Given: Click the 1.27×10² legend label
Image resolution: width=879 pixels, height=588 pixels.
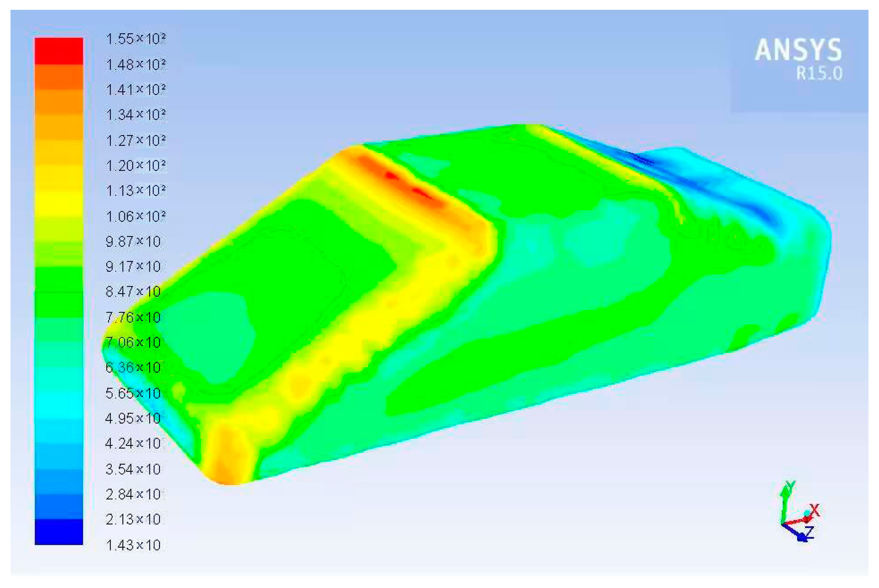Looking at the screenshot, I should coord(136,141).
